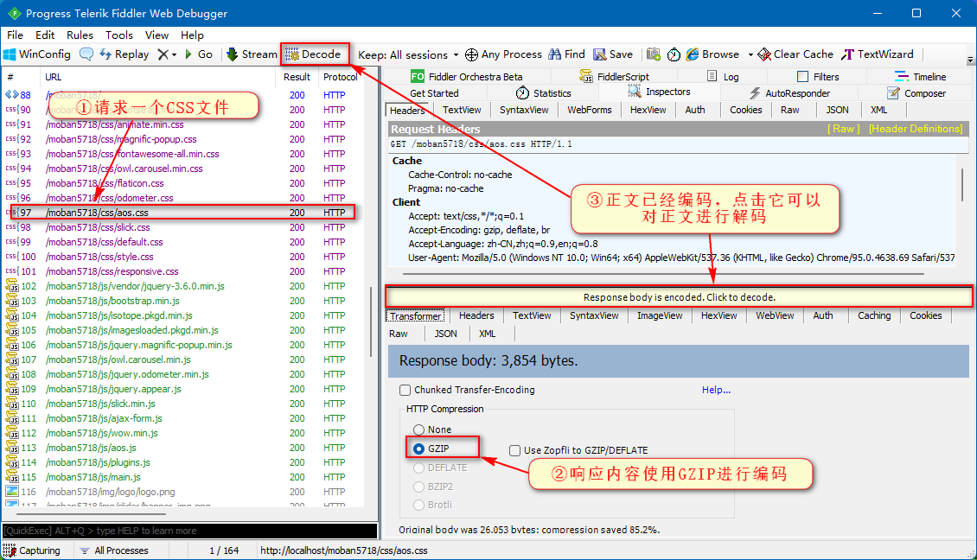Click the Decode toolbar button
This screenshot has height=560, width=977.
(x=314, y=54)
